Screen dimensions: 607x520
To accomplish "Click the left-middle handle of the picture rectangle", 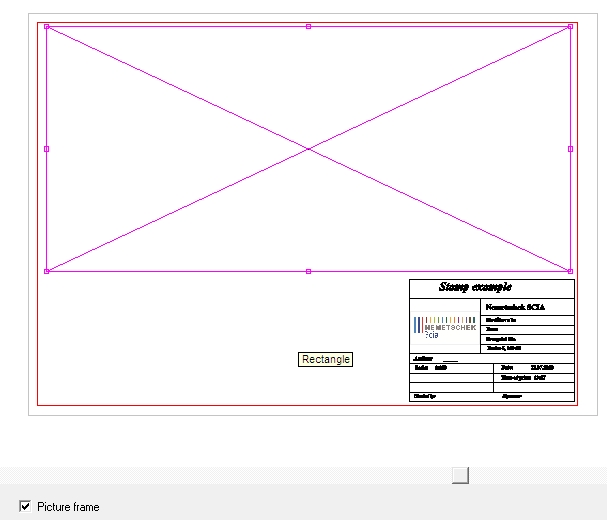I will click(46, 149).
